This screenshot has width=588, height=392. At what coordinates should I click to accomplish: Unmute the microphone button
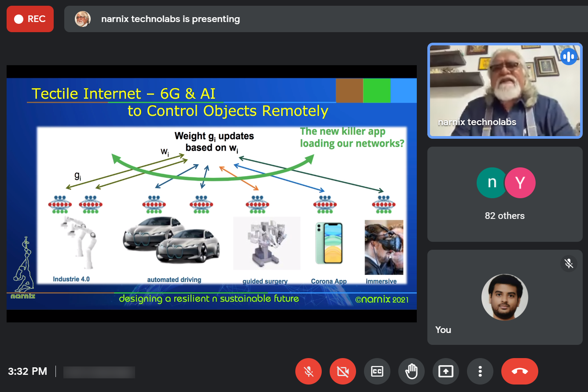pos(309,371)
